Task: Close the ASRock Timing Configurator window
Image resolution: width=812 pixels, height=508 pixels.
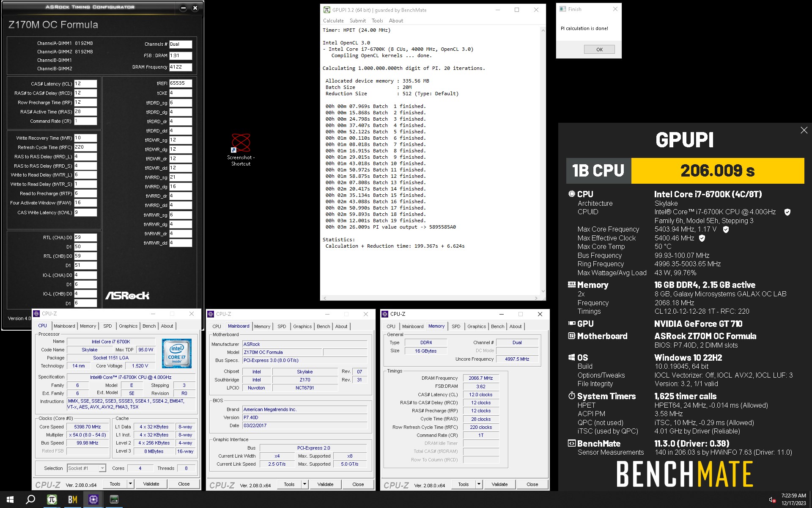Action: tap(195, 8)
